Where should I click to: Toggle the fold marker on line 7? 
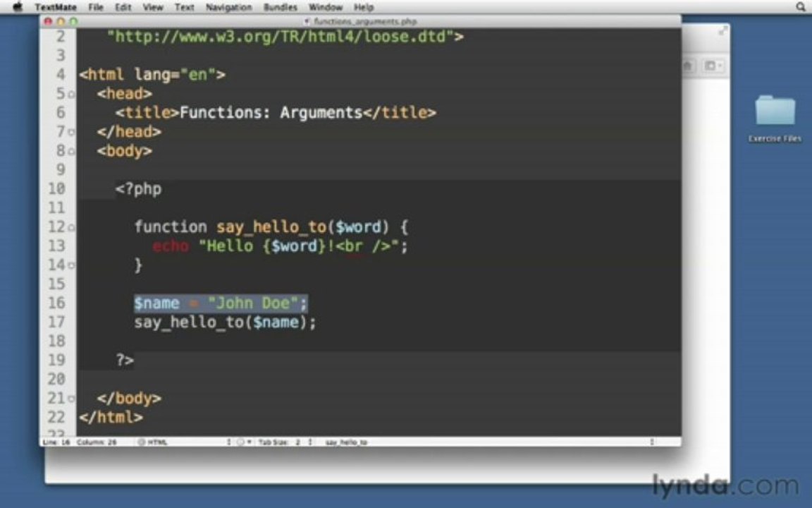(71, 132)
